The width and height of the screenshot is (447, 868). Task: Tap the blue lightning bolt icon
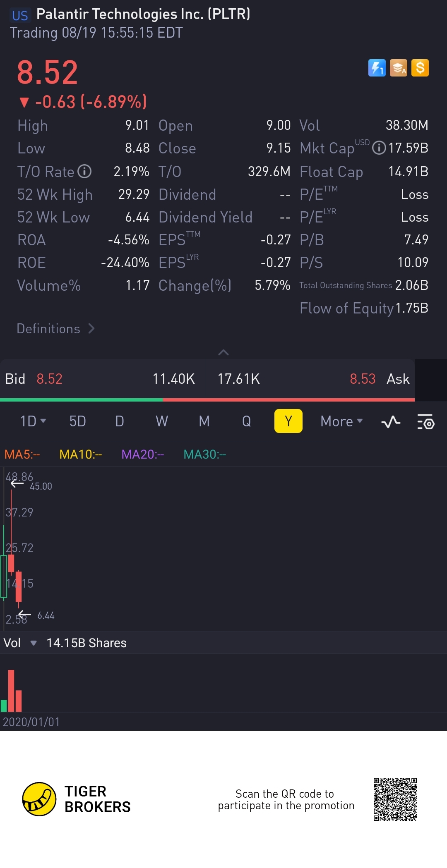pos(377,68)
